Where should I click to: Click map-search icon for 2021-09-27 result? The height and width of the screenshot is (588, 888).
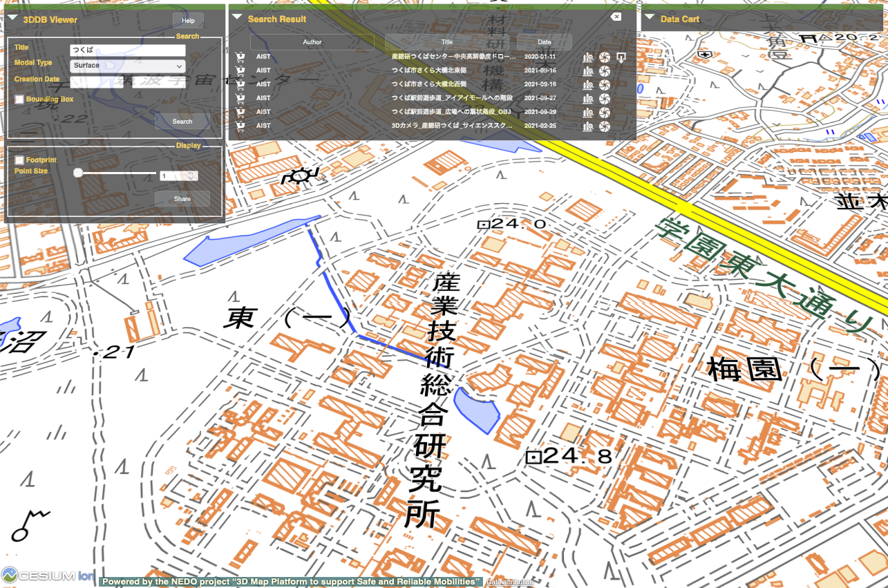(588, 98)
